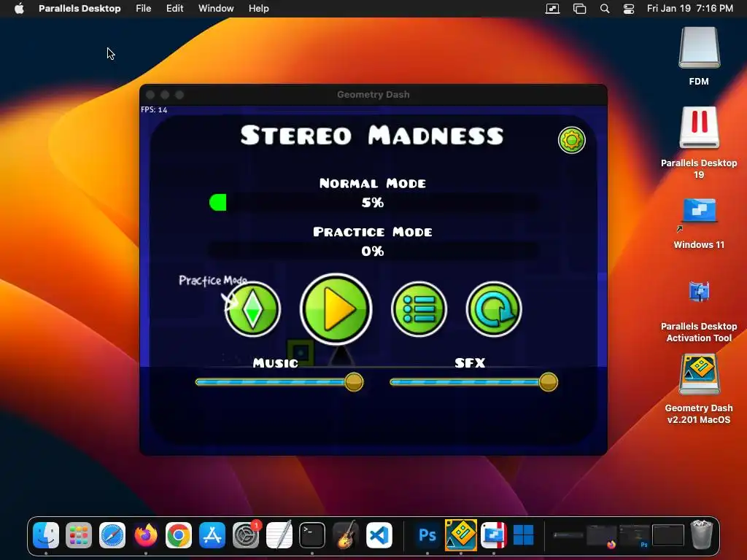Select the Parallels Desktop 19 drive icon
This screenshot has height=560, width=747.
pos(699,128)
